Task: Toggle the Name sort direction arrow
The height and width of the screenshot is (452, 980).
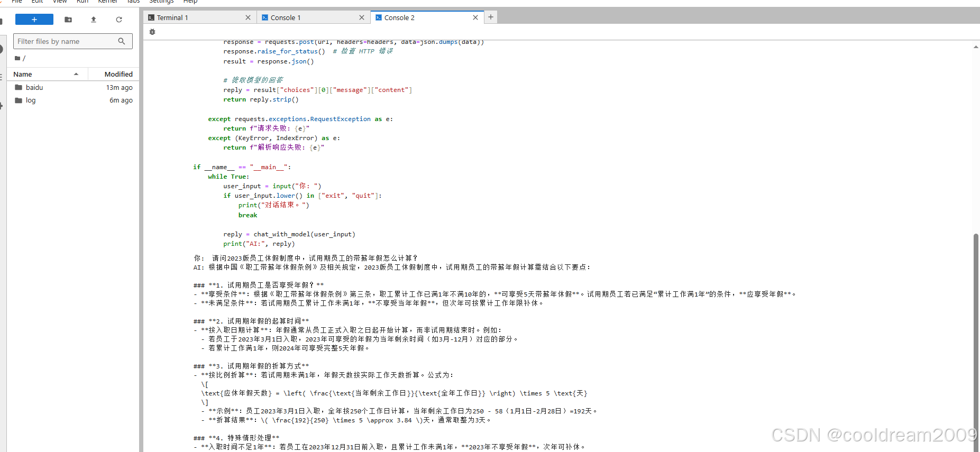Action: tap(76, 74)
